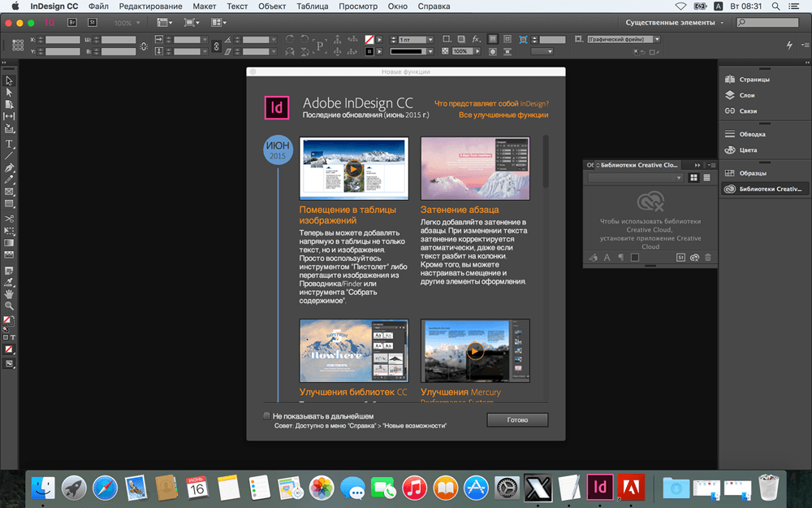Open the Таблица menu
The height and width of the screenshot is (508, 812).
[x=313, y=7]
